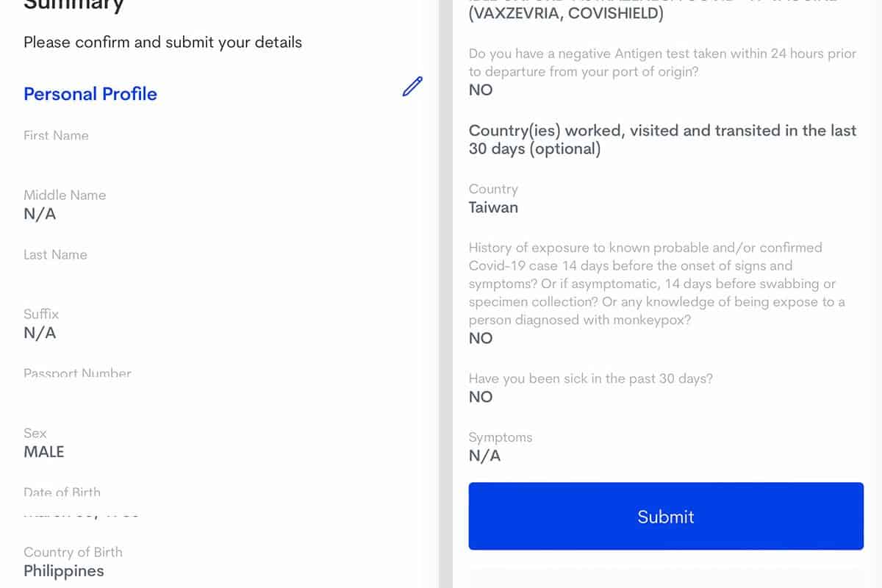Image resolution: width=882 pixels, height=588 pixels.
Task: Click the NO answer under 'sick in the past 30 days'
Action: click(x=481, y=397)
